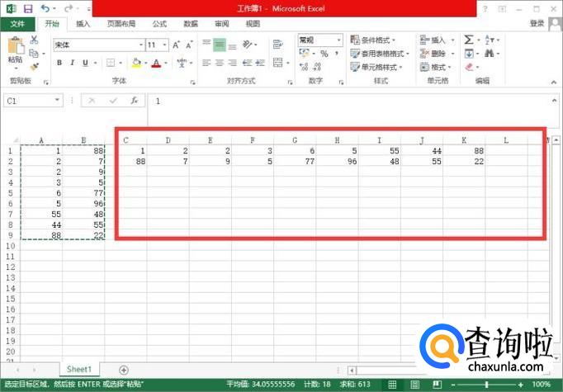Open 单元格样式 cell styles dropdown
The width and height of the screenshot is (563, 392).
(376, 67)
